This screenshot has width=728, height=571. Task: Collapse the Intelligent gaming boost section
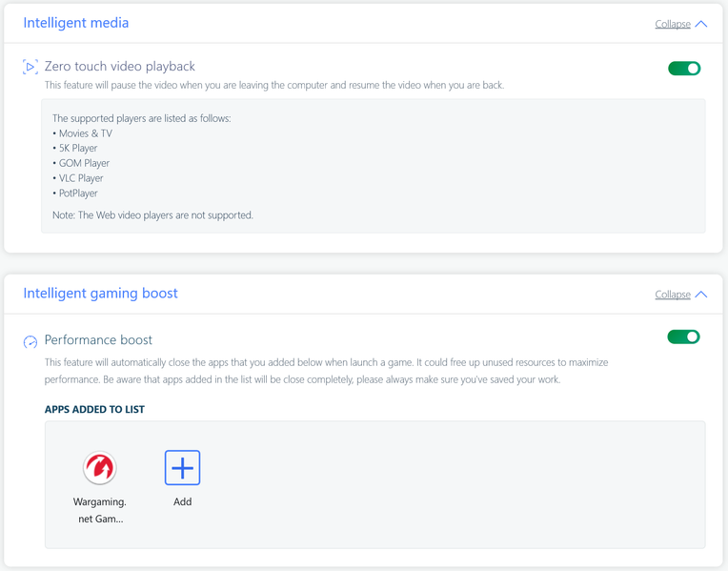673,295
